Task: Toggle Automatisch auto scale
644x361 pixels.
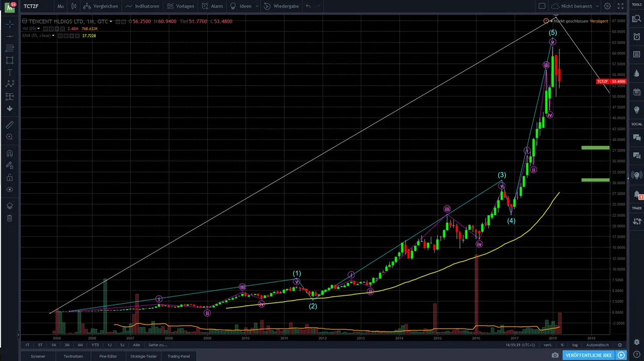Action: pyautogui.click(x=597, y=345)
